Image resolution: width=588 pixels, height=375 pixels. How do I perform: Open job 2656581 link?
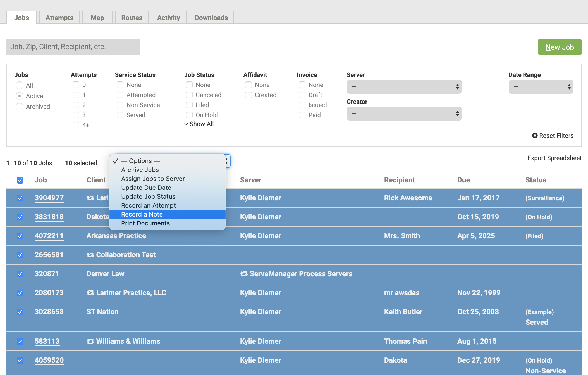49,255
